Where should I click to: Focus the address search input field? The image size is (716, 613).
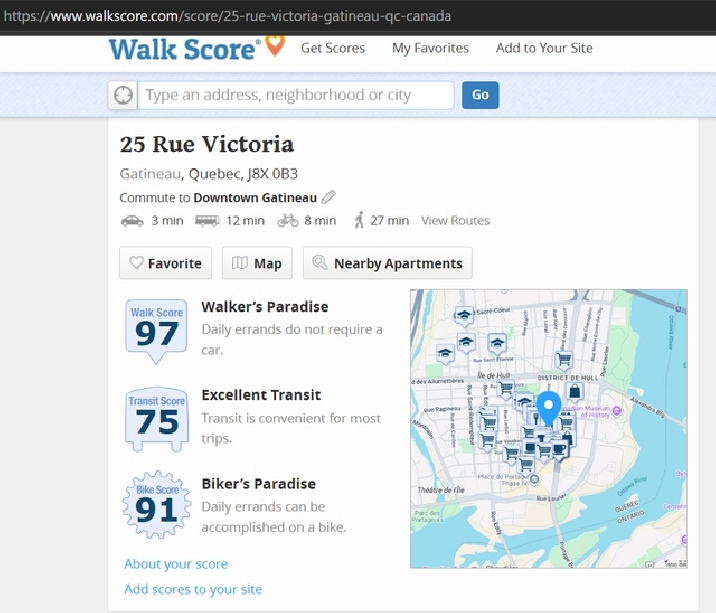pyautogui.click(x=296, y=95)
